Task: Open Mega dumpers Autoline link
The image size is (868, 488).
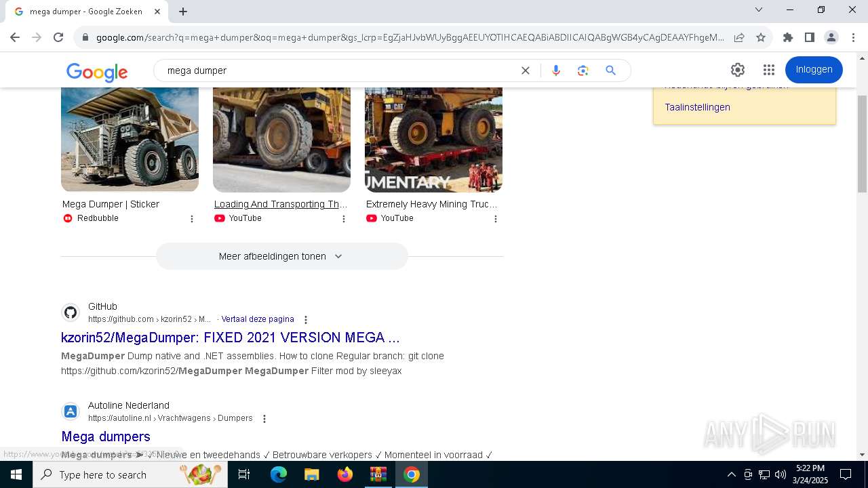Action: pos(106,436)
